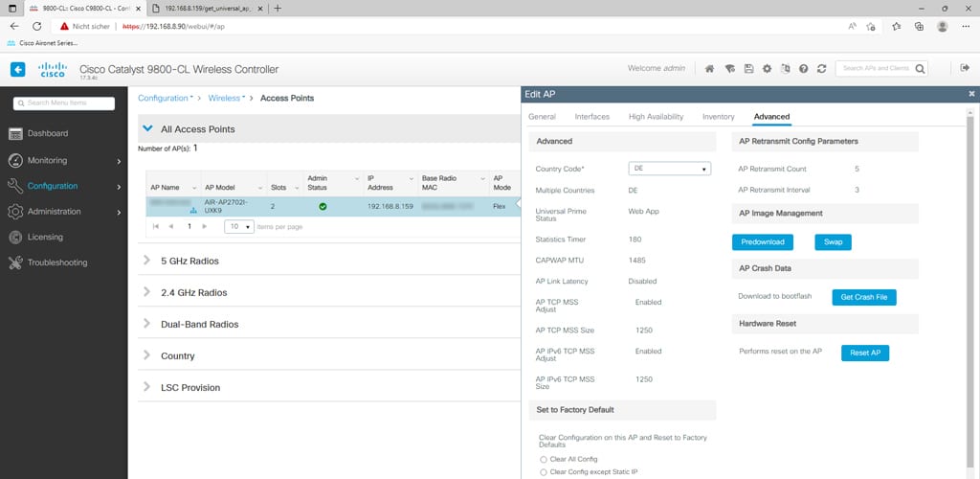This screenshot has height=479, width=980.
Task: Open Cisco Aironet Series bookmark
Action: [42, 43]
